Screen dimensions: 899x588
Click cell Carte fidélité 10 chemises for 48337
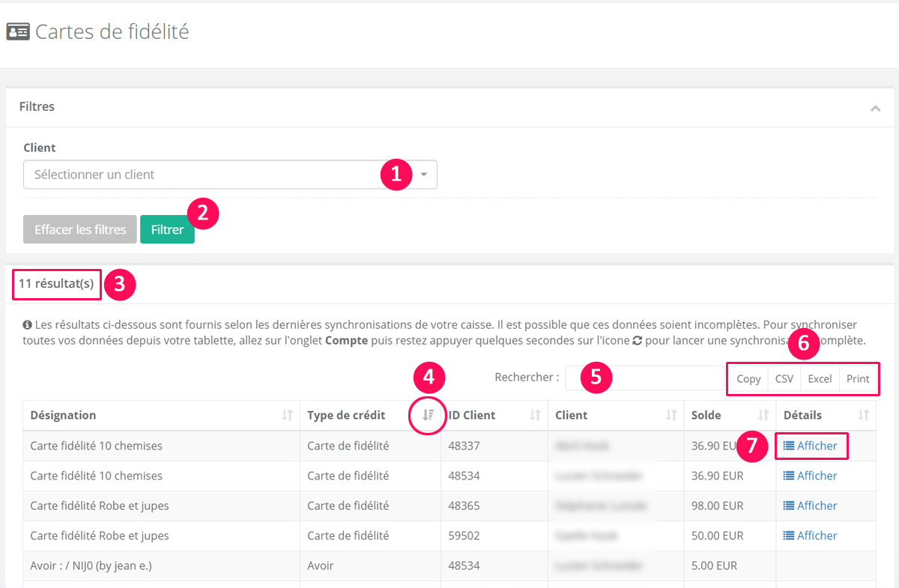pyautogui.click(x=161, y=446)
